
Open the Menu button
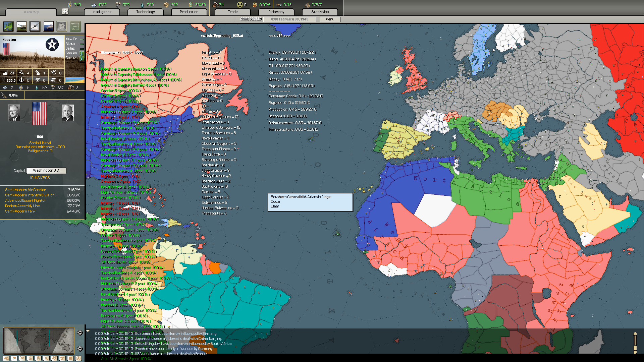point(329,19)
